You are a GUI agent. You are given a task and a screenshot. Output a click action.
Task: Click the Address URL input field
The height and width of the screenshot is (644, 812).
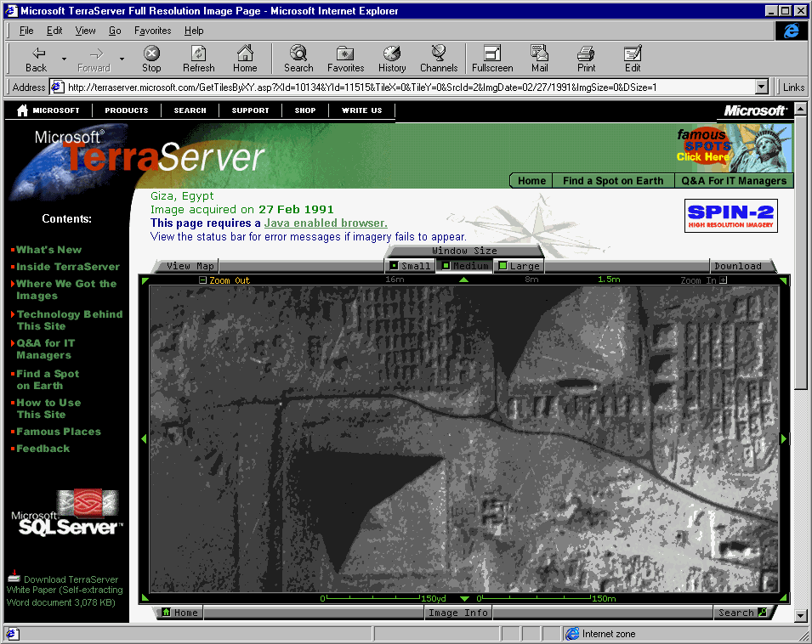[410, 87]
